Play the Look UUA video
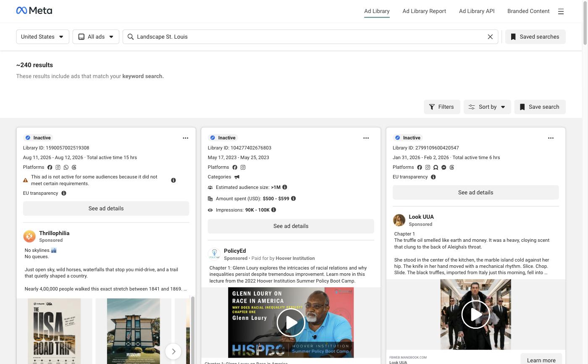Viewport: 588px width, 364px height. tap(475, 314)
